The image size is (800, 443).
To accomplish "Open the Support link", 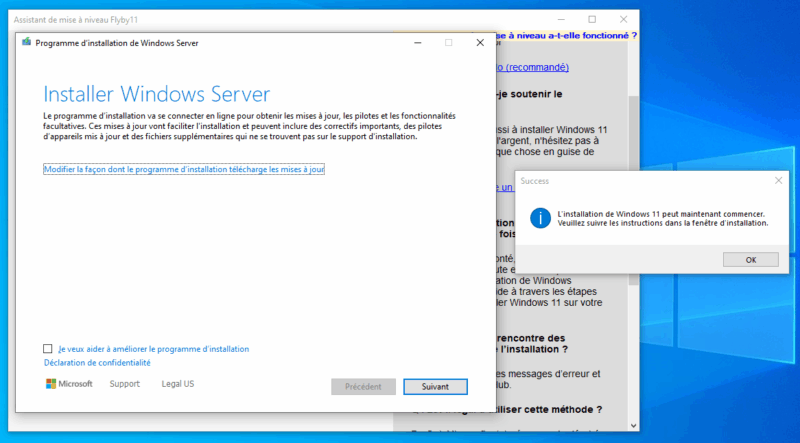I will pyautogui.click(x=124, y=384).
